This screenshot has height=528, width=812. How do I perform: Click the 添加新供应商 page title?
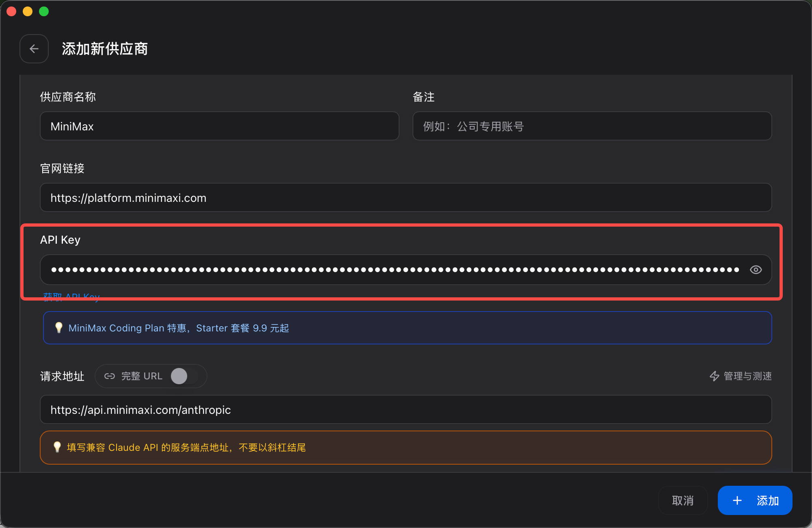tap(105, 49)
